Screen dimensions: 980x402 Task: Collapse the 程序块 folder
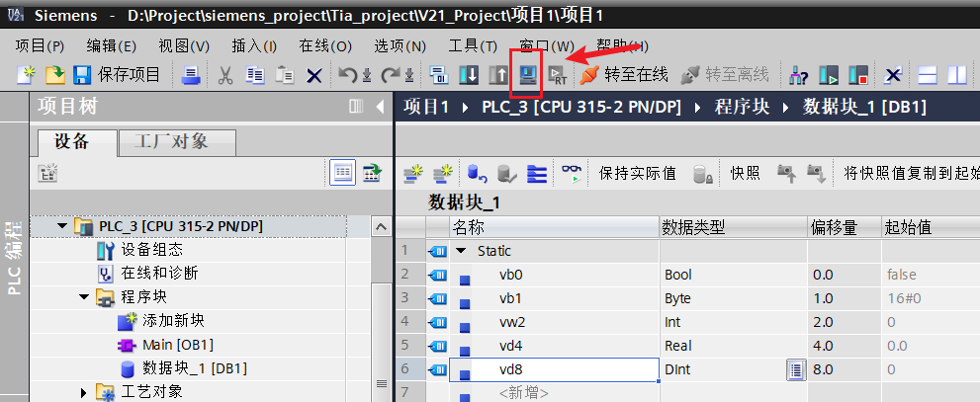tap(84, 297)
